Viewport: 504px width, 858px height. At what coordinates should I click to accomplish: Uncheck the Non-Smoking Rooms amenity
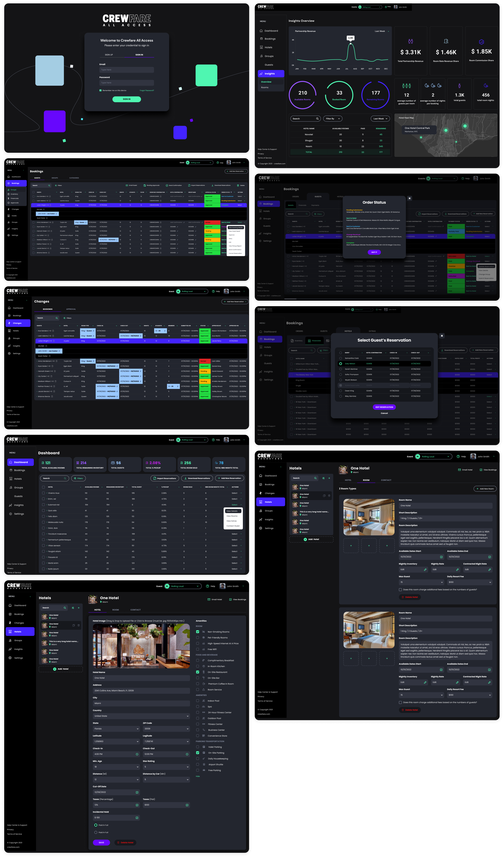click(198, 632)
